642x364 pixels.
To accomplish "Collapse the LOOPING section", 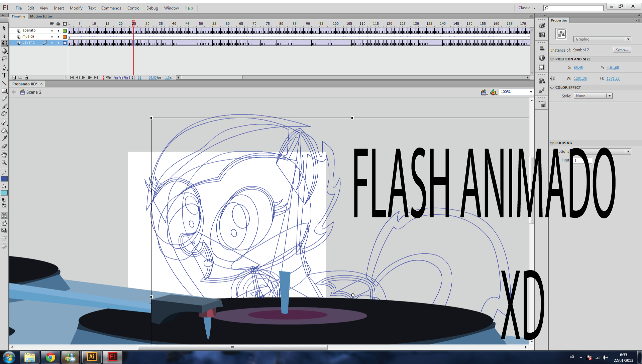I will tap(552, 143).
